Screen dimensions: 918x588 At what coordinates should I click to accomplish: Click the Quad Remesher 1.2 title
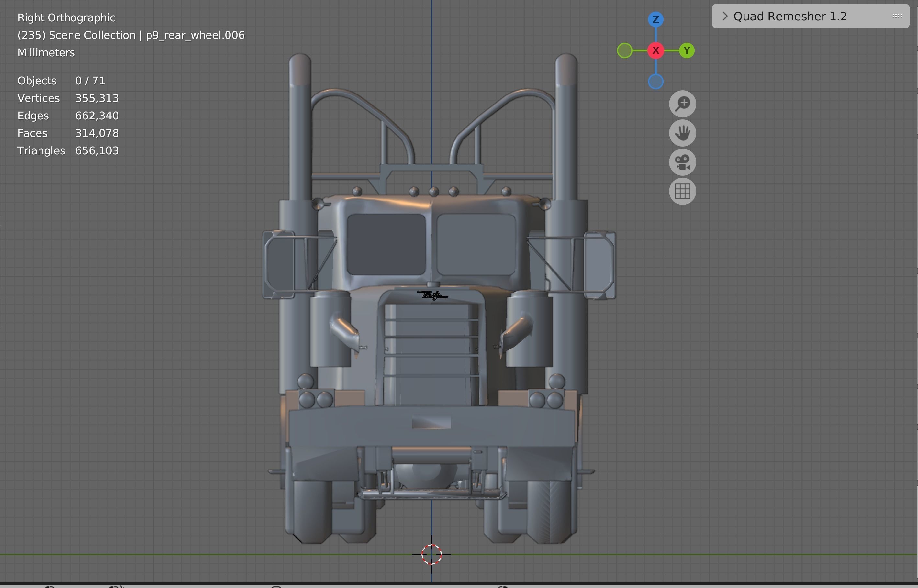789,16
